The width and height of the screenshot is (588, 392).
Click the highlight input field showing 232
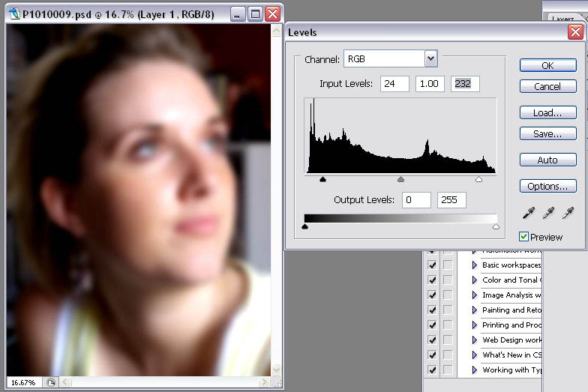point(465,84)
